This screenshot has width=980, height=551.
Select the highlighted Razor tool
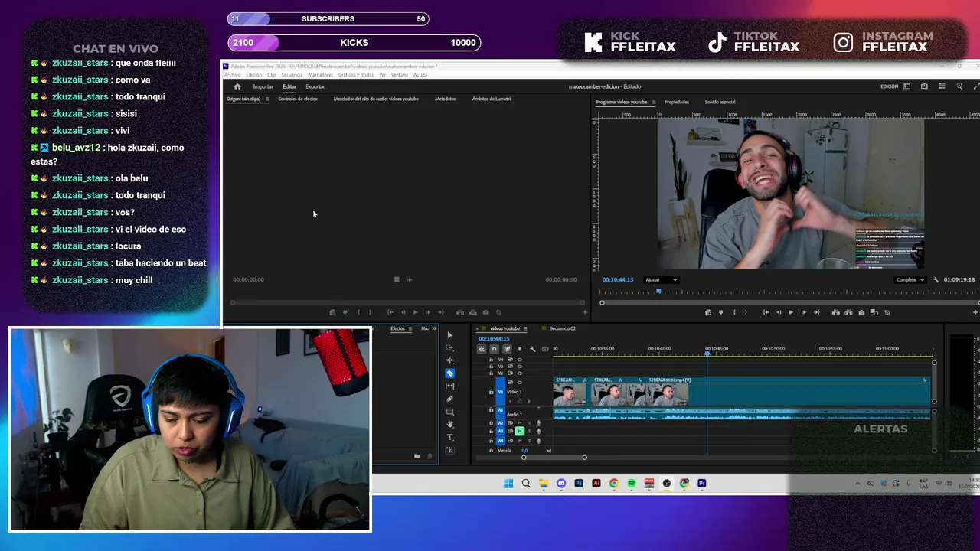tap(450, 373)
